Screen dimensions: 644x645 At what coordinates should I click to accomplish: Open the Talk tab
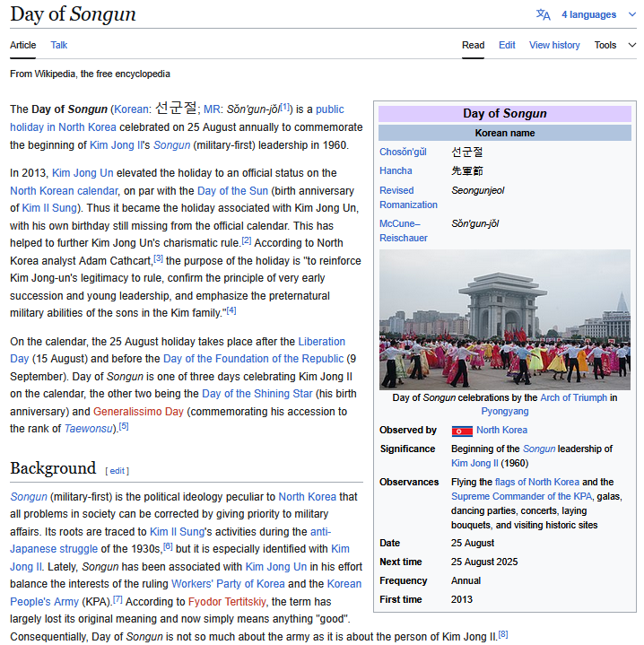coord(59,45)
